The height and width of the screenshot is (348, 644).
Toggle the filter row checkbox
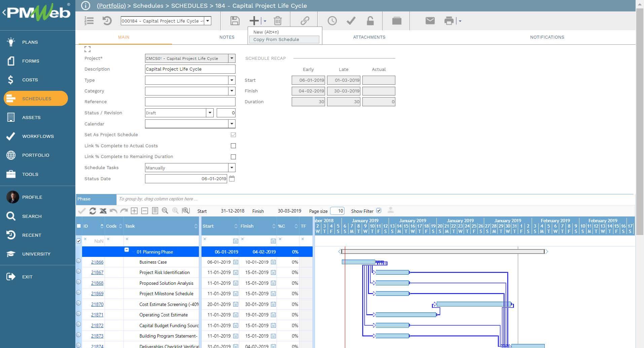[79, 241]
